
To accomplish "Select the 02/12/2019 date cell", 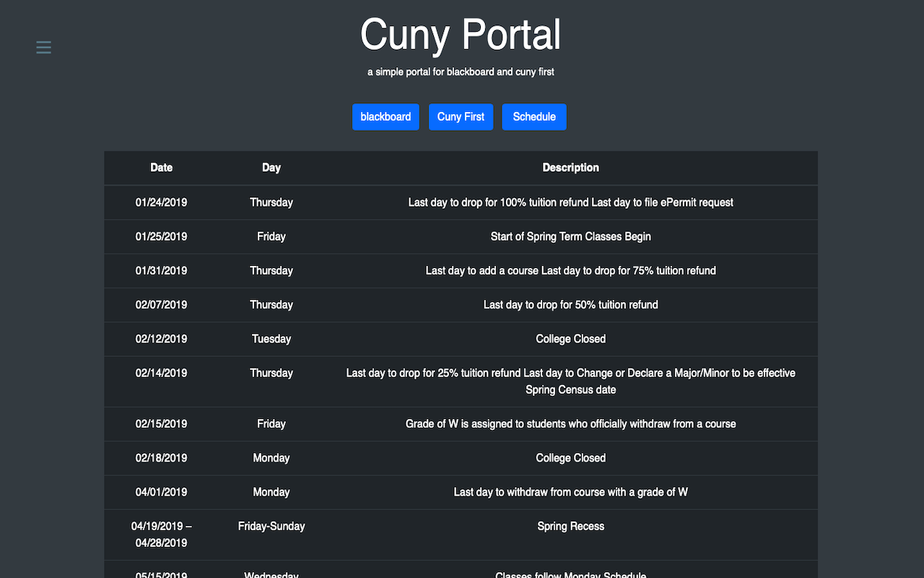I will pos(162,339).
